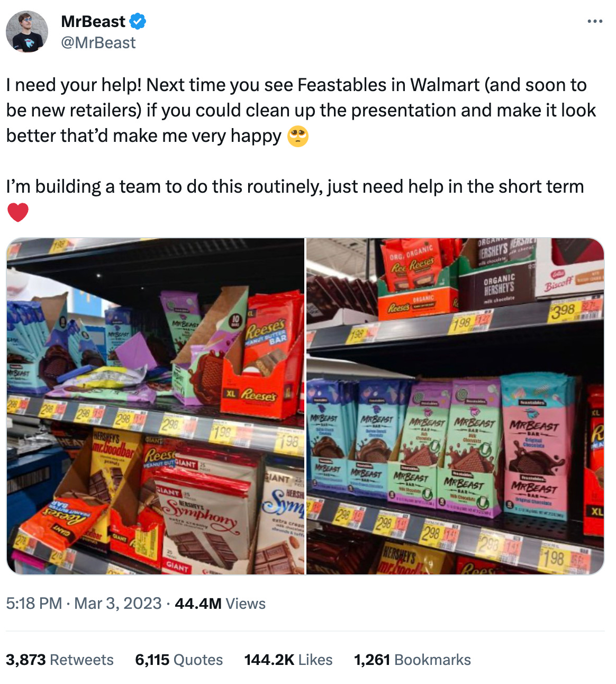Click the Mar 3, 2023 date
The image size is (616, 684).
click(118, 604)
